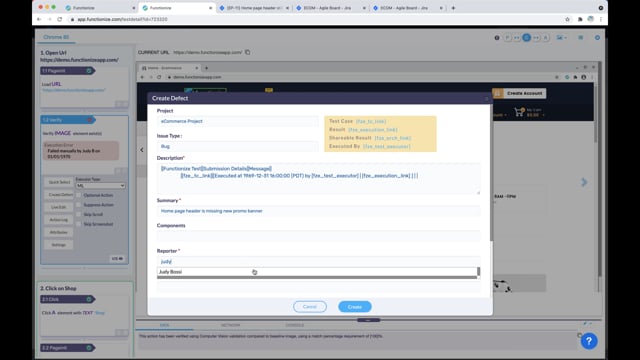Click the A circle in mode switcher
Viewport: 640px width, 360px height.
click(x=546, y=38)
